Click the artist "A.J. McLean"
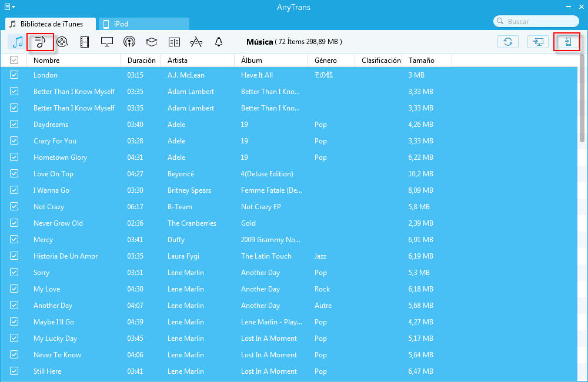588x382 pixels. (x=186, y=75)
